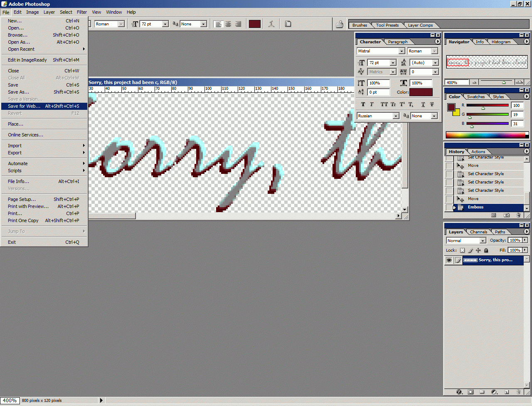
Task: Open the layer Opacity slider arrow
Action: pyautogui.click(x=525, y=240)
